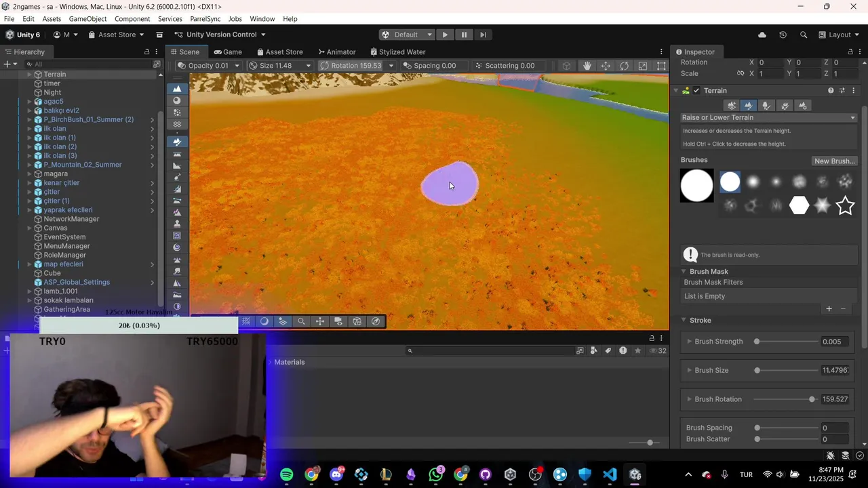
Task: Open the GameObject menu
Action: pos(88,19)
